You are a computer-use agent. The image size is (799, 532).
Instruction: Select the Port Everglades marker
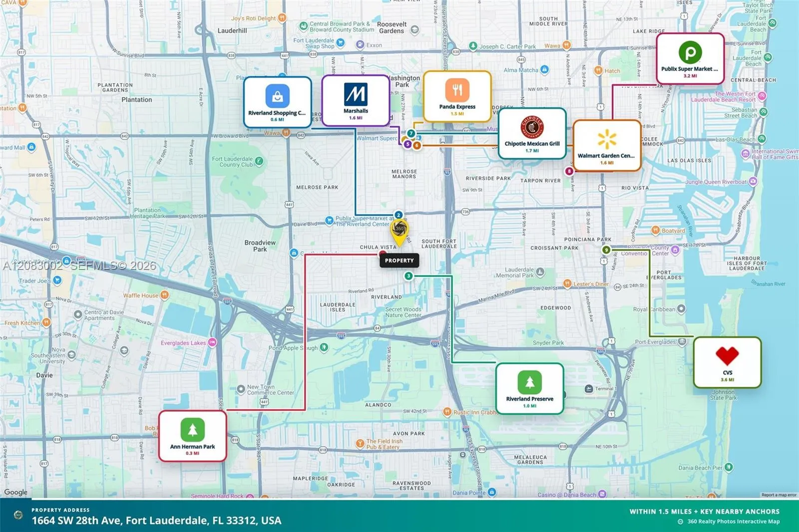(682, 342)
